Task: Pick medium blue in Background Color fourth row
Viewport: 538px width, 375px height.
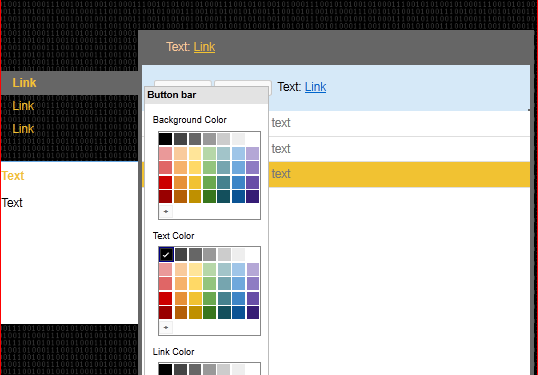Action: pyautogui.click(x=238, y=183)
